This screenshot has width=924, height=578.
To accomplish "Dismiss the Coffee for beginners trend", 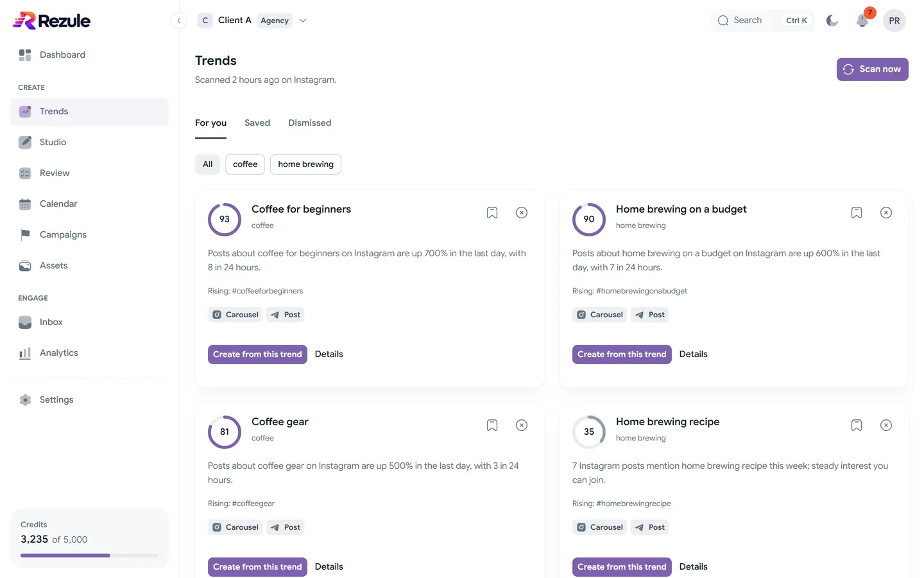I will (522, 213).
